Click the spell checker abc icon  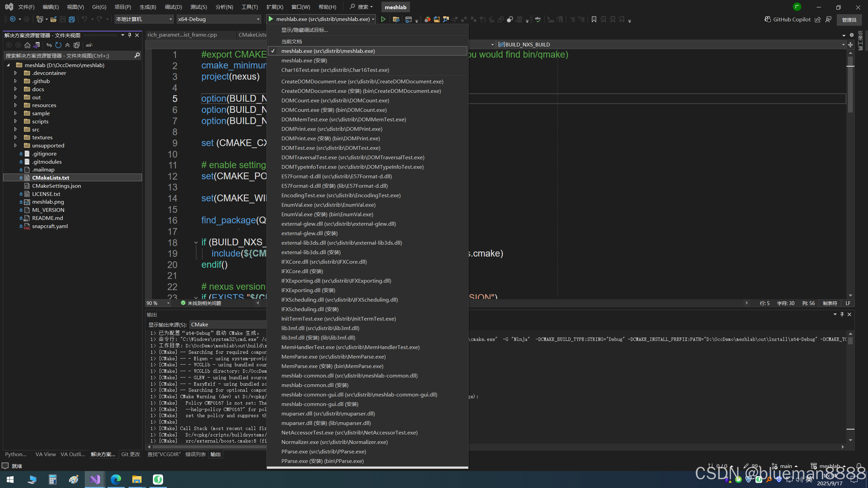click(538, 19)
